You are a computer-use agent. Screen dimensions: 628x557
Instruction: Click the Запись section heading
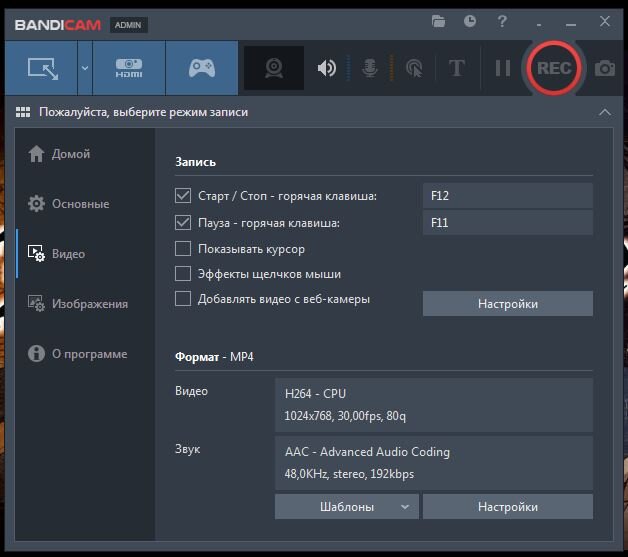[195, 162]
